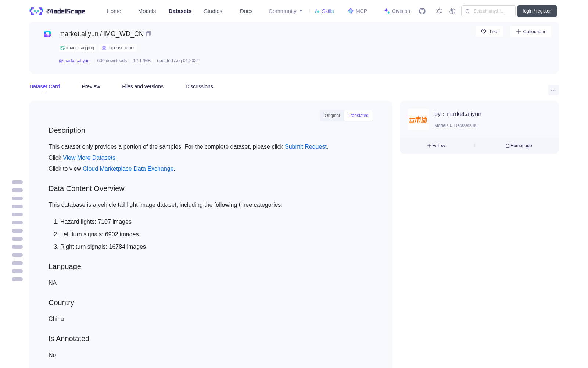Go to the Home nav item
The height and width of the screenshot is (368, 588).
(x=114, y=11)
